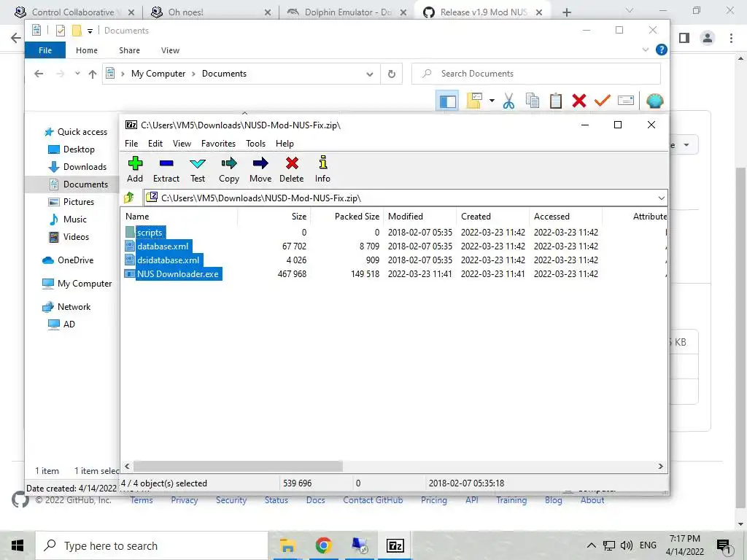Switch to Dolphin Emulator browser tab
This screenshot has height=560, width=747.
coord(348,12)
